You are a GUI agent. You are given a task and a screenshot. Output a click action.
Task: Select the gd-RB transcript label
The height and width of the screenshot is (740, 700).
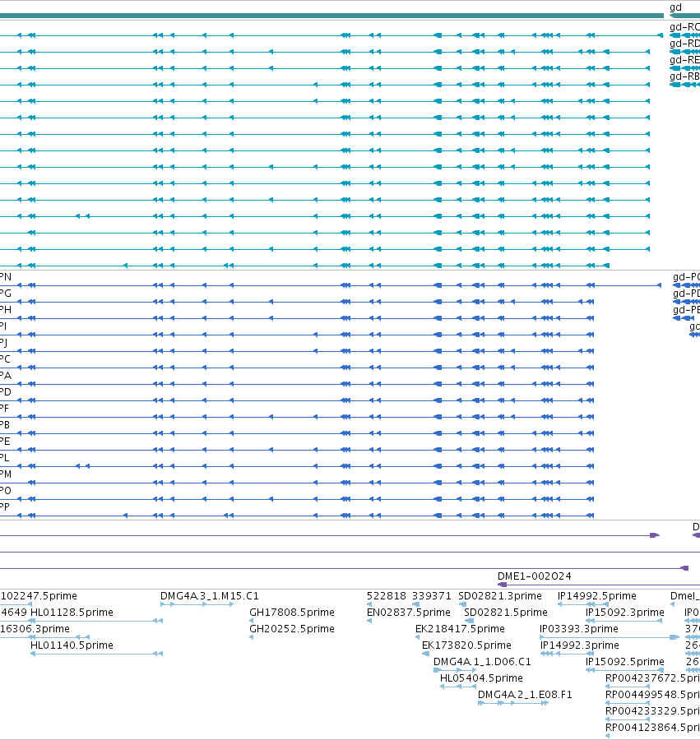tap(684, 76)
